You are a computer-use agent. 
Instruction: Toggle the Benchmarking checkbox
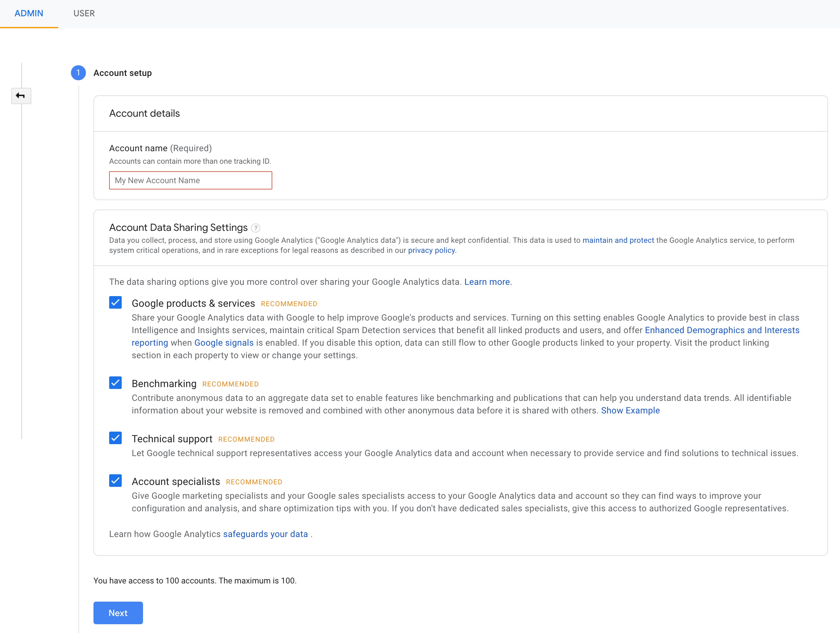pyautogui.click(x=115, y=383)
